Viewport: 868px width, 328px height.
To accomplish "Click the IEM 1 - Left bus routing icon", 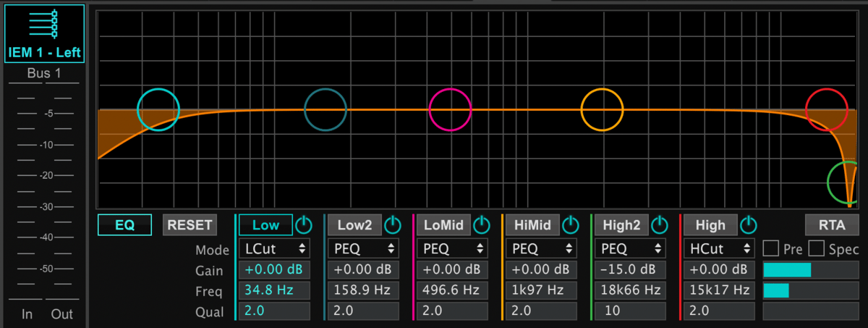I will click(44, 25).
